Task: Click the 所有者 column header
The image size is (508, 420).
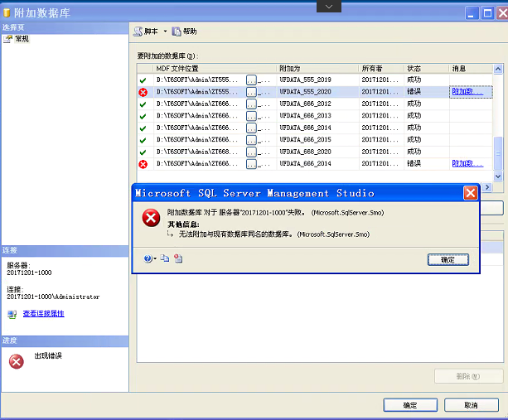Action: coord(381,68)
